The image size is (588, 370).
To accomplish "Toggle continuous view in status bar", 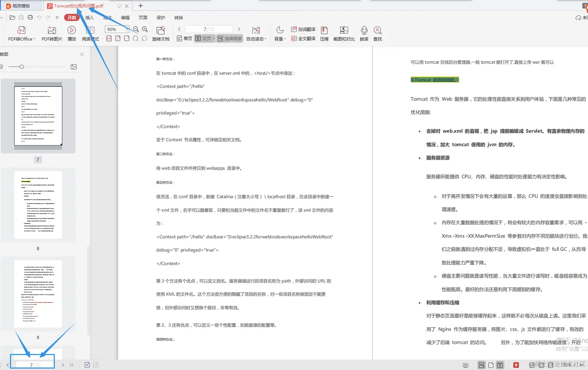I will [x=482, y=365].
